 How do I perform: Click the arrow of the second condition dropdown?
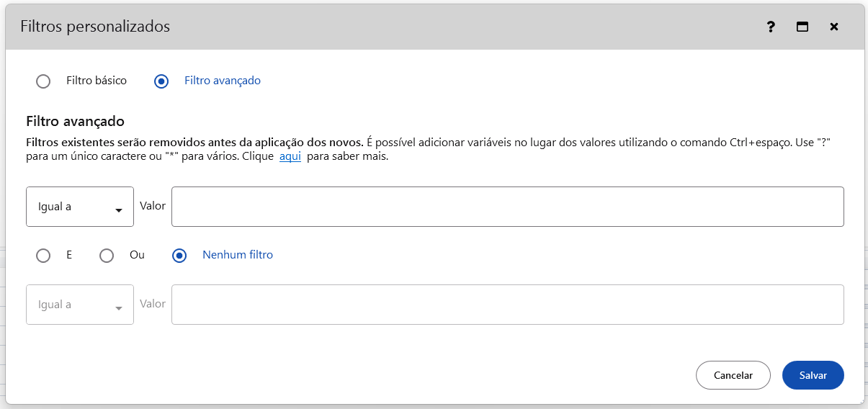(x=119, y=308)
